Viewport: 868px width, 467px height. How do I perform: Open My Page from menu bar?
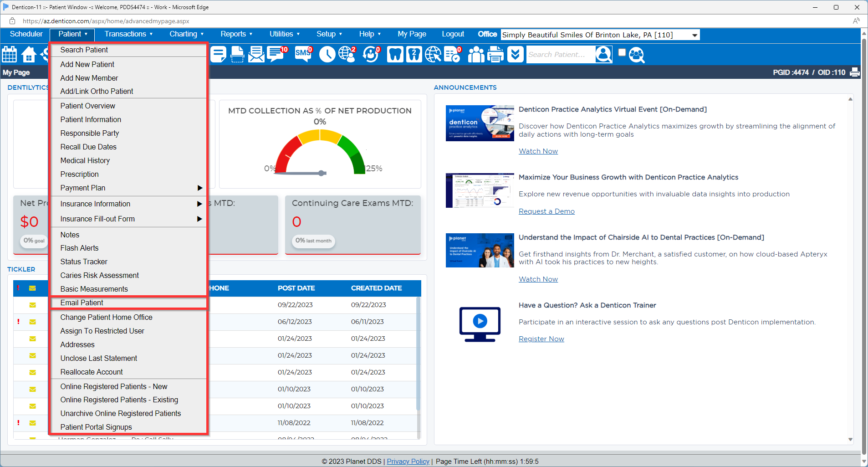click(x=412, y=34)
